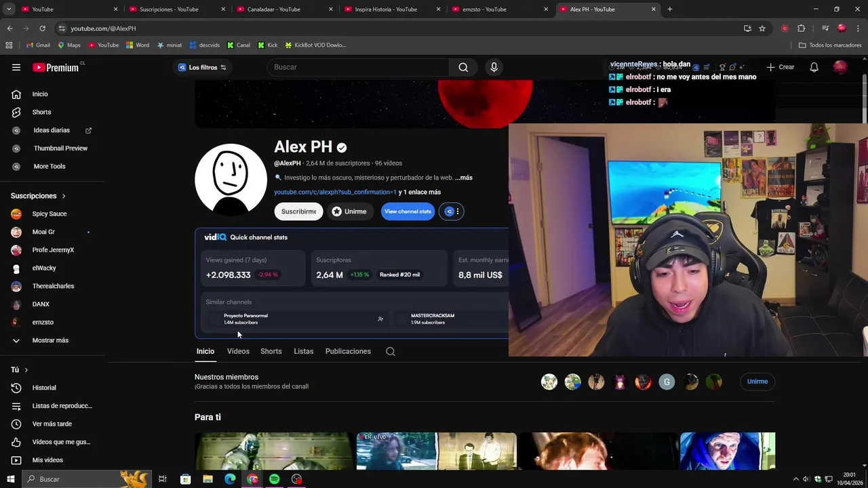Open Ideas diarias in the sidebar
868x488 pixels.
coord(52,130)
